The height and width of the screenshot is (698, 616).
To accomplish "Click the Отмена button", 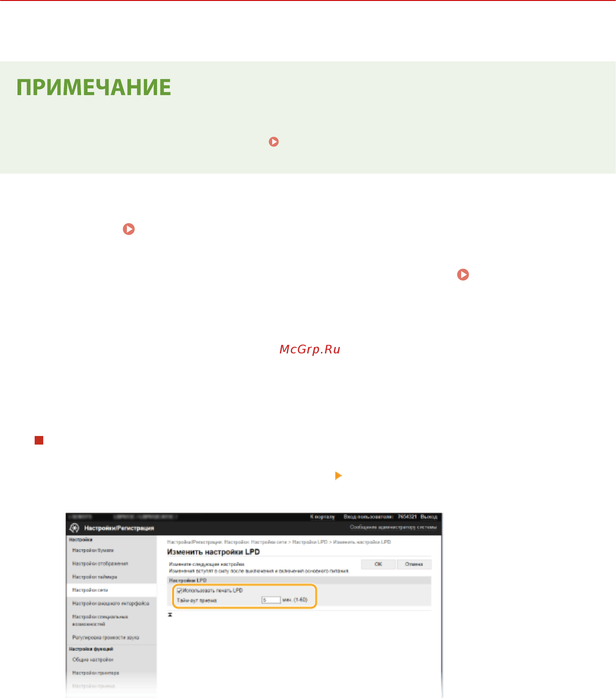I will click(414, 564).
